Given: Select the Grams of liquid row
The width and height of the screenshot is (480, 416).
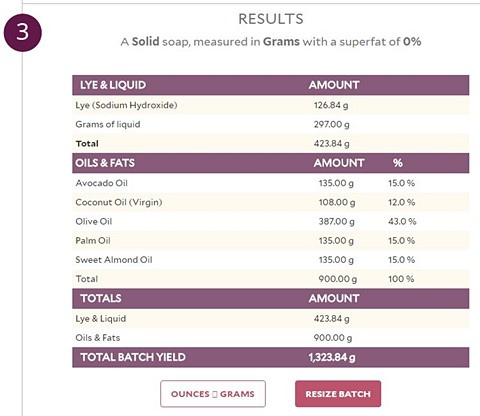Looking at the screenshot, I should pos(271,124).
